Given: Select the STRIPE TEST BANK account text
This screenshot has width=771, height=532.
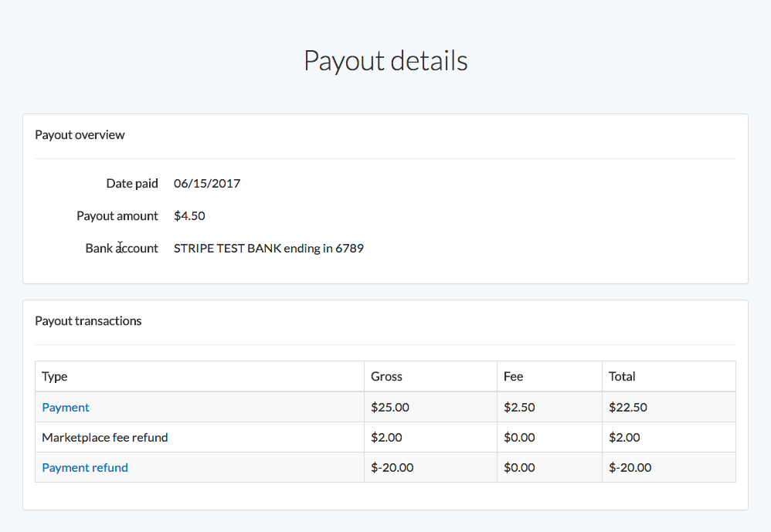Looking at the screenshot, I should (x=268, y=248).
